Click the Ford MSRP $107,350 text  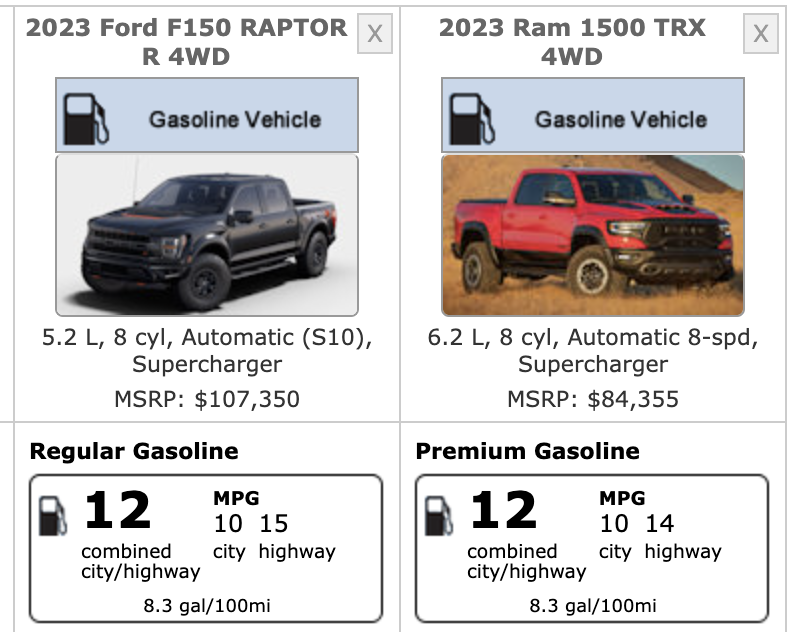(x=207, y=400)
